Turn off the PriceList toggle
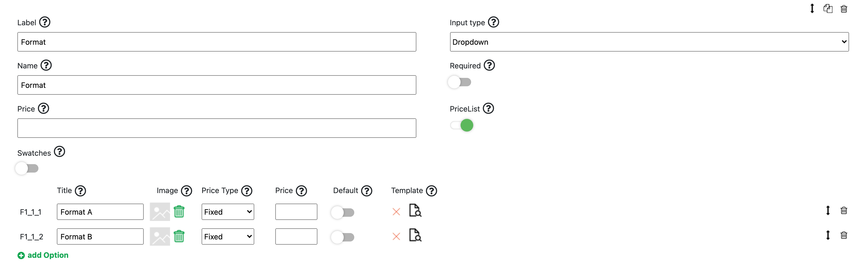 point(462,125)
